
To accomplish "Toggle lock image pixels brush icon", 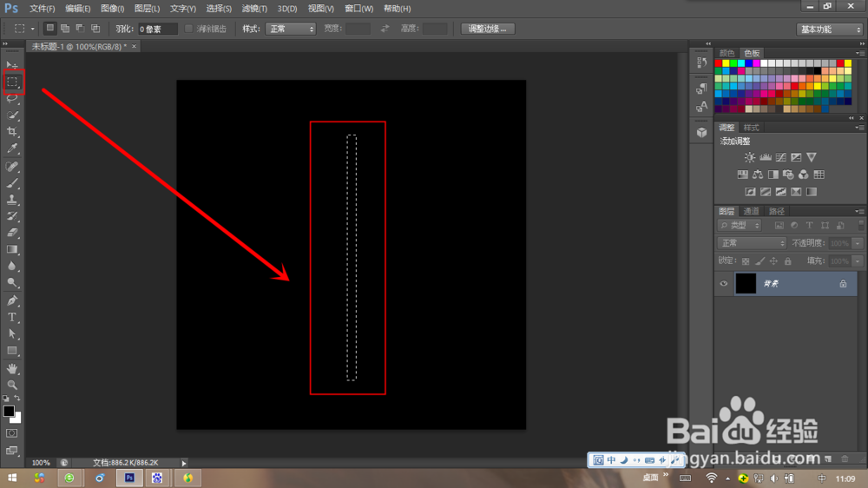I will (x=760, y=260).
